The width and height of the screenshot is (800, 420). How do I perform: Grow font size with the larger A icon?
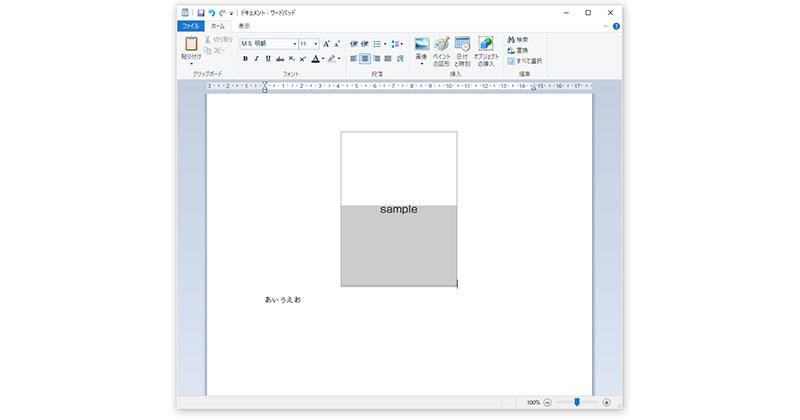pos(327,44)
